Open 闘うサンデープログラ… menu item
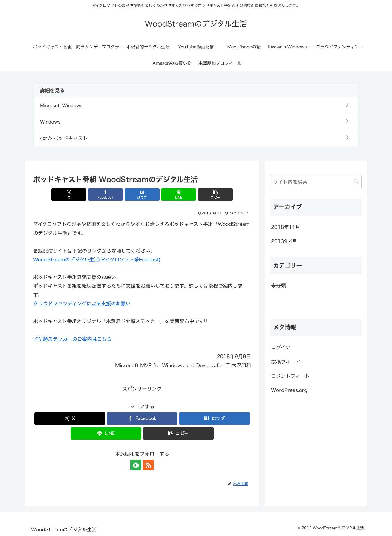Viewport: 392px width, 536px height. click(x=100, y=47)
